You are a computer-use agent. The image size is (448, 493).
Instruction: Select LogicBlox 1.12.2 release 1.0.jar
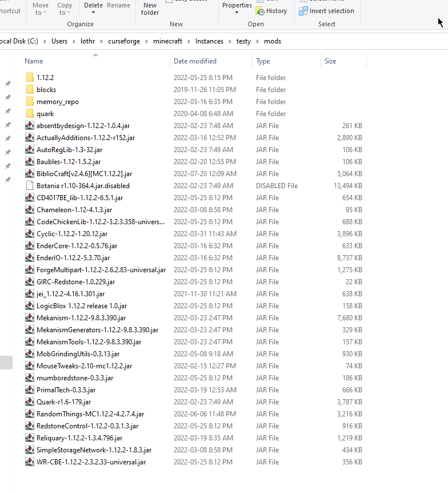click(x=82, y=305)
